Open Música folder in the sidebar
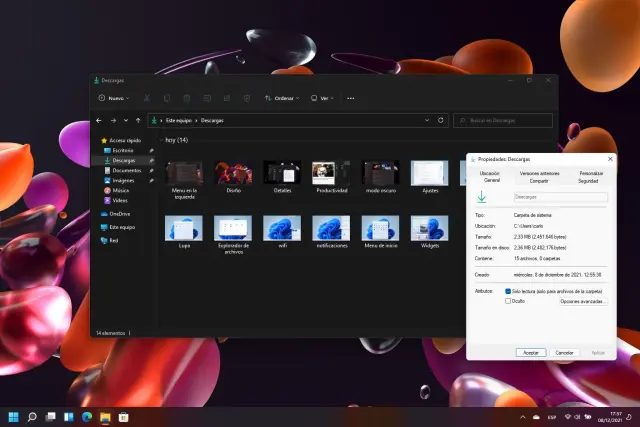 [x=120, y=190]
